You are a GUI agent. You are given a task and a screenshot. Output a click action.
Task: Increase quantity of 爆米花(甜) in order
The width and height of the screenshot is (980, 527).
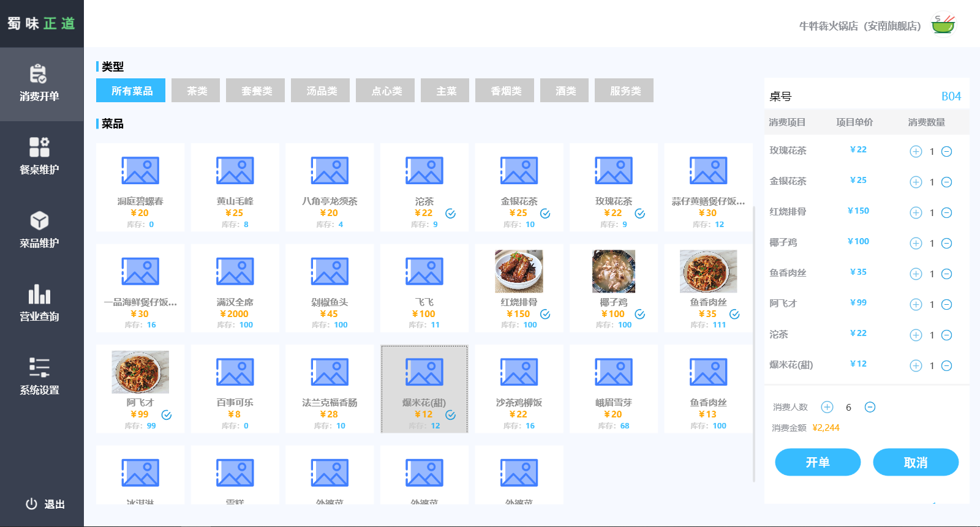916,365
